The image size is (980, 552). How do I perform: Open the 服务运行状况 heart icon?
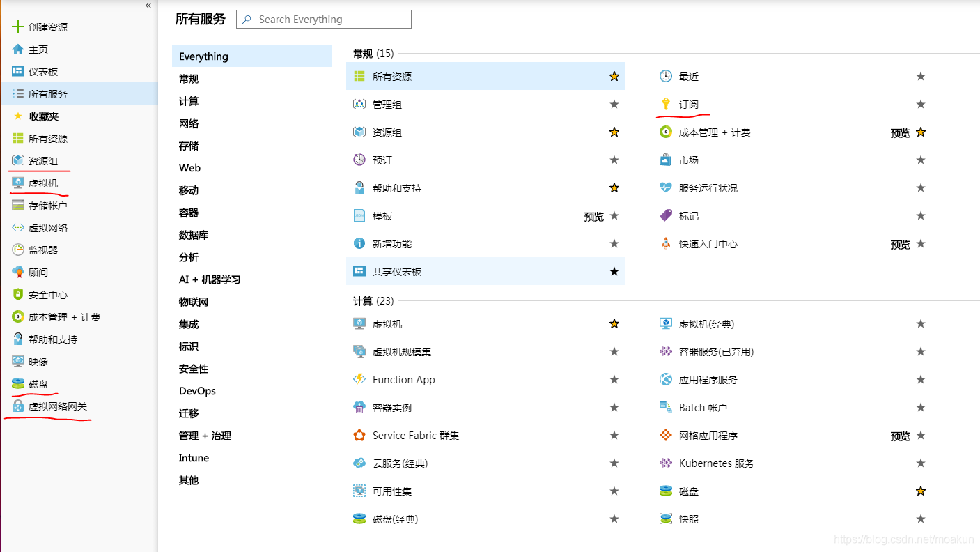tap(666, 187)
